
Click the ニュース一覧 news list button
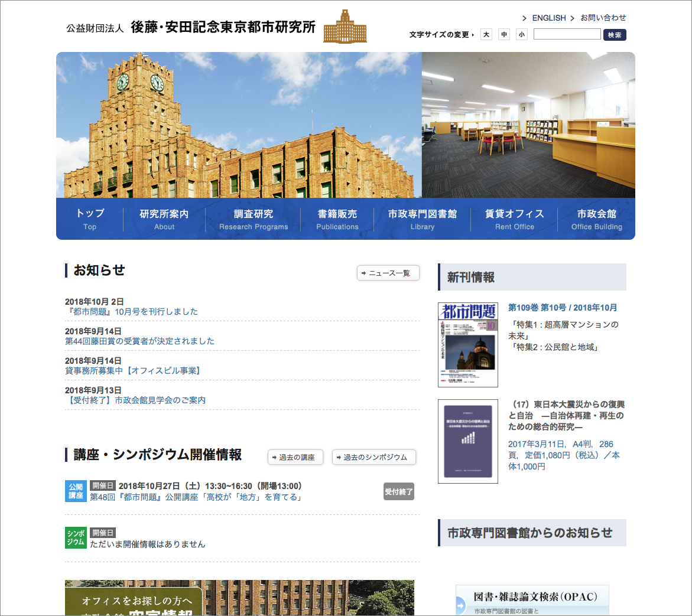point(388,273)
